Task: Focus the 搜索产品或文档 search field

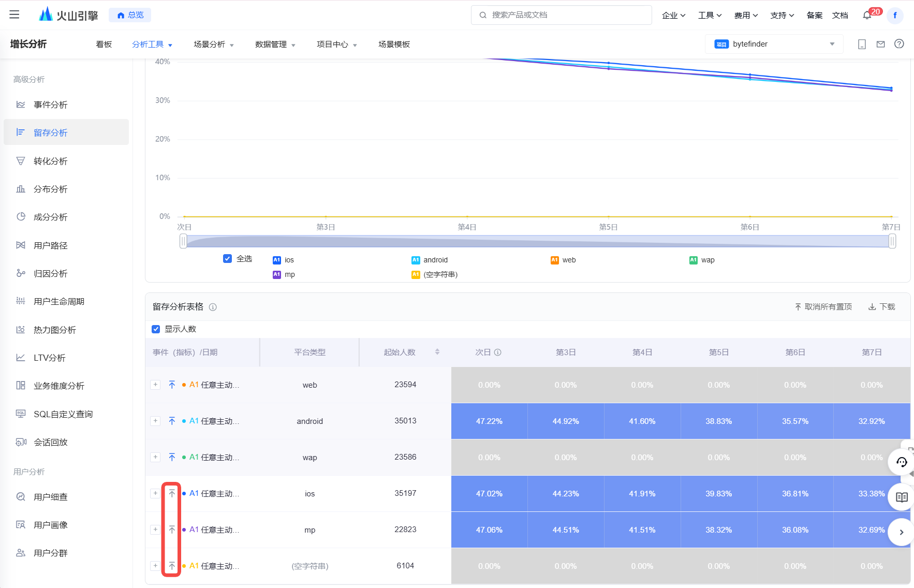Action: point(562,15)
